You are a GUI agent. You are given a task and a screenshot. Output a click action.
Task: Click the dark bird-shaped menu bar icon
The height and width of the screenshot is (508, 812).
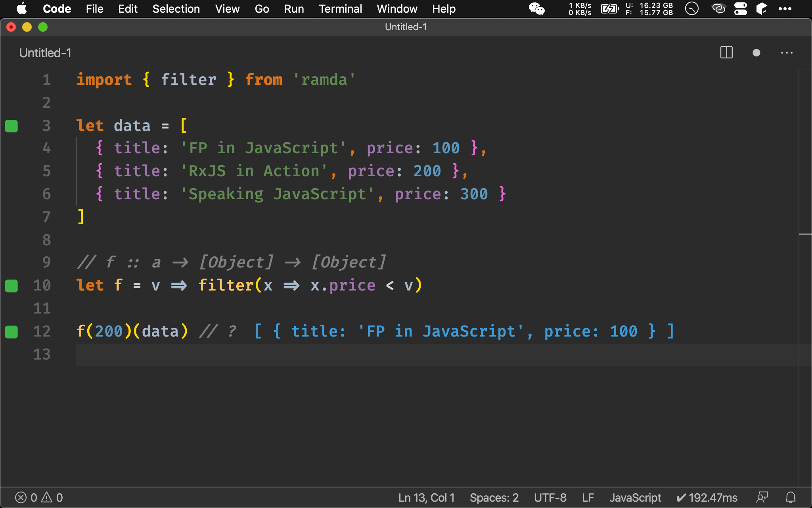click(x=761, y=9)
